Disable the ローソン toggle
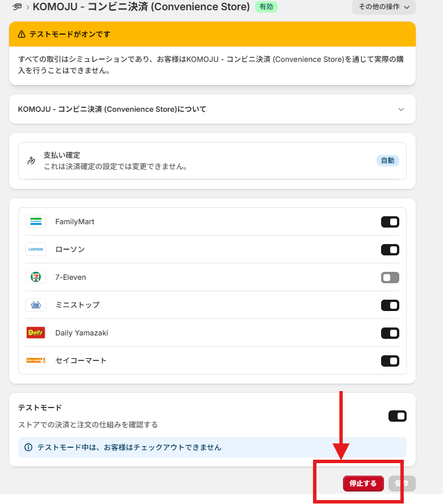This screenshot has height=504, width=443. coord(390,250)
